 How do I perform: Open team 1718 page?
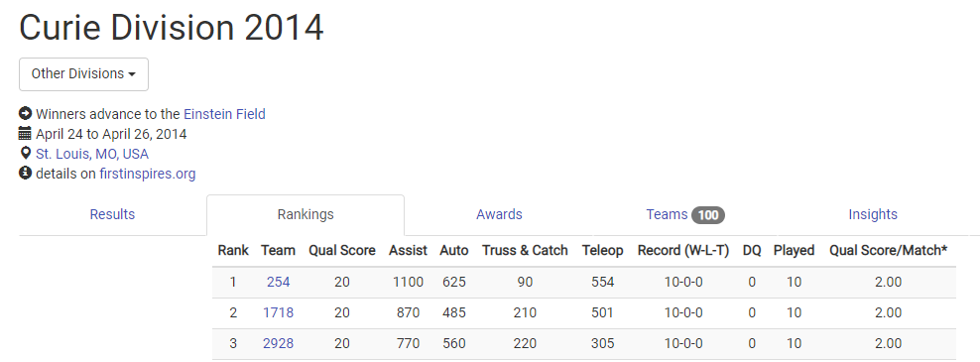click(x=278, y=312)
